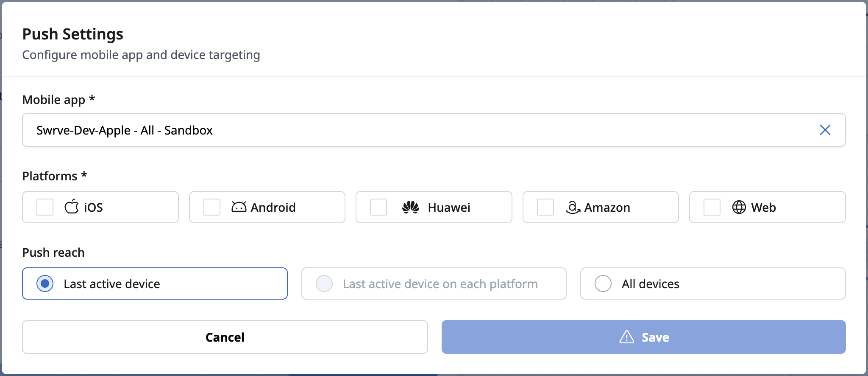The image size is (868, 376).
Task: Click the Android robot icon
Action: point(239,207)
